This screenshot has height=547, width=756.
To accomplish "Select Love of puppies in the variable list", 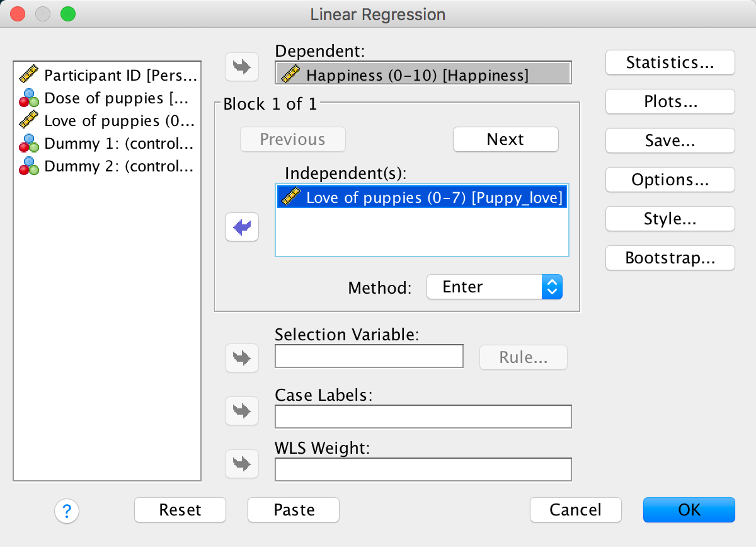I will click(107, 121).
